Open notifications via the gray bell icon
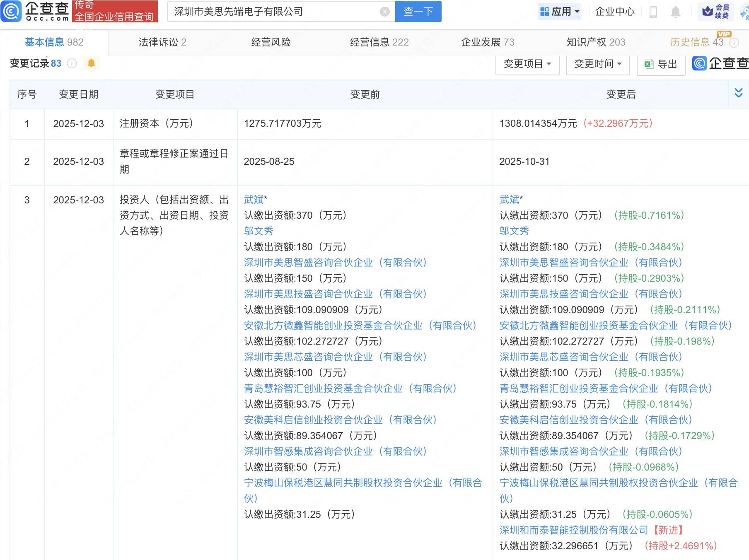 point(675,12)
